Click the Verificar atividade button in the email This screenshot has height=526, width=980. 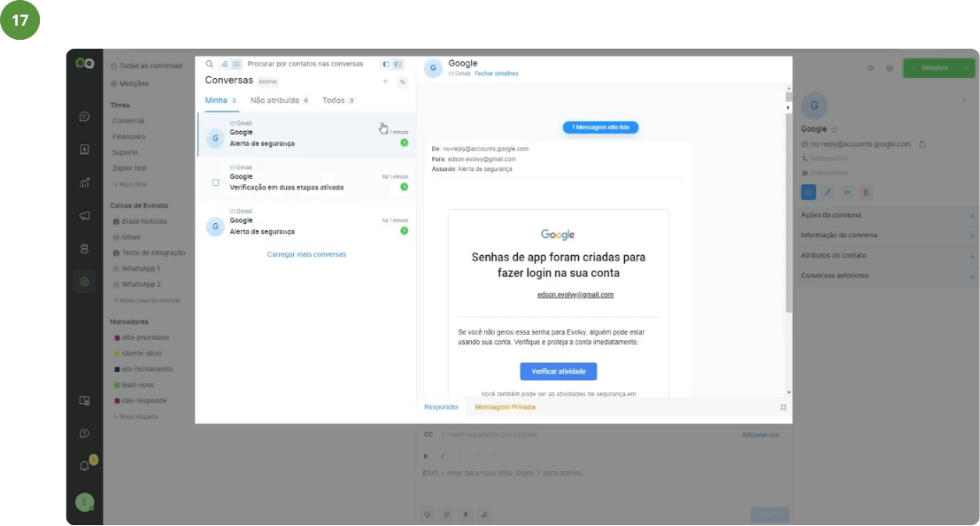pyautogui.click(x=558, y=372)
